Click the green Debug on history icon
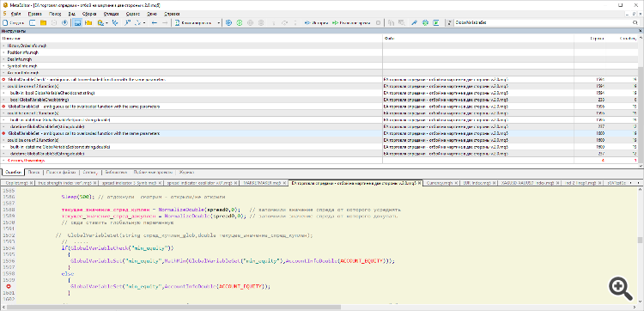This screenshot has height=311, width=644. point(240,22)
